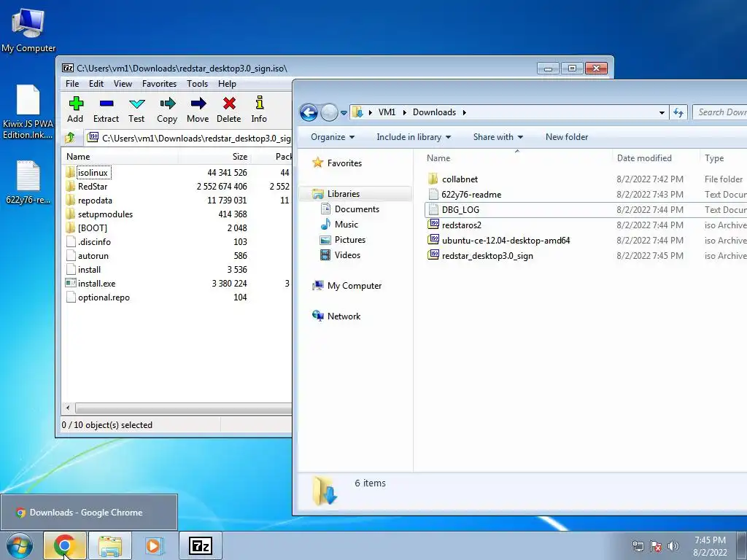Click the 7-Zip taskbar button
Image resolution: width=747 pixels, height=560 pixels.
(x=200, y=545)
